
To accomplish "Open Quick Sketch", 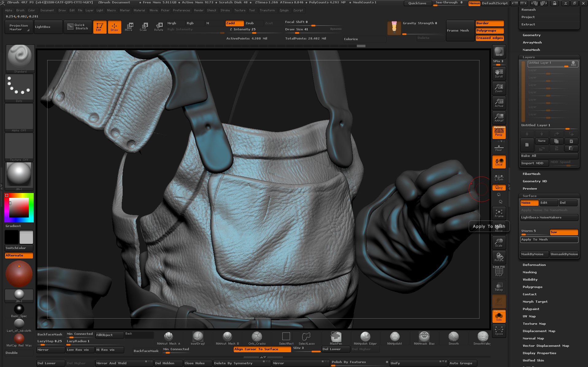I will click(x=78, y=27).
